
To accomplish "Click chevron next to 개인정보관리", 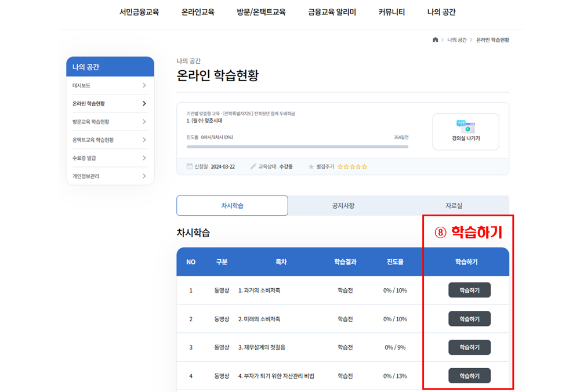I will [144, 176].
